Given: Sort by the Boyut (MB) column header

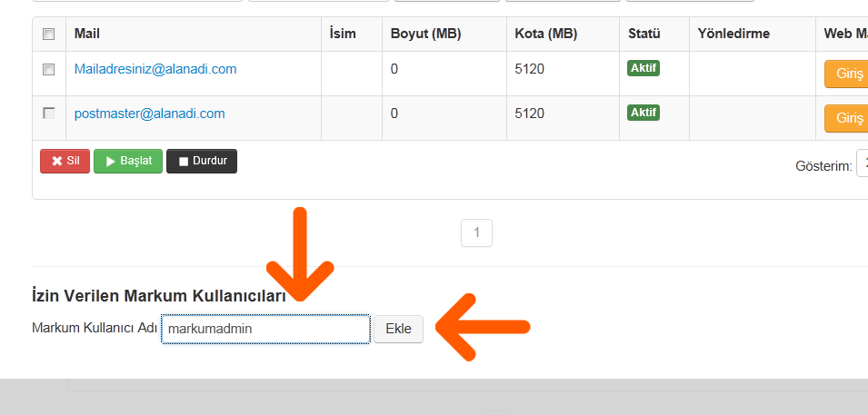Looking at the screenshot, I should point(425,34).
